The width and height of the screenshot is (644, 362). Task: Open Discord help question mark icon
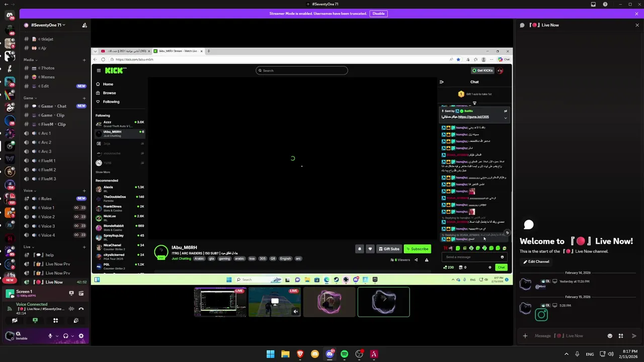click(605, 4)
